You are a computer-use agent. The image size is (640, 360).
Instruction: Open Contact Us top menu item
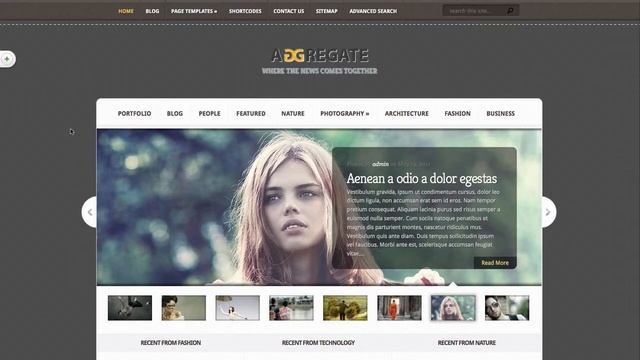tap(289, 11)
